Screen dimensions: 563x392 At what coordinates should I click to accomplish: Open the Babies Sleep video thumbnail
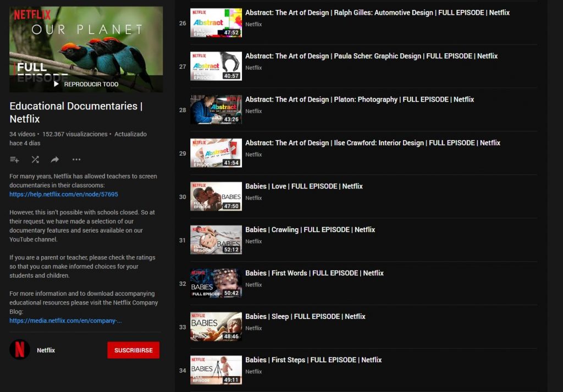coord(216,327)
